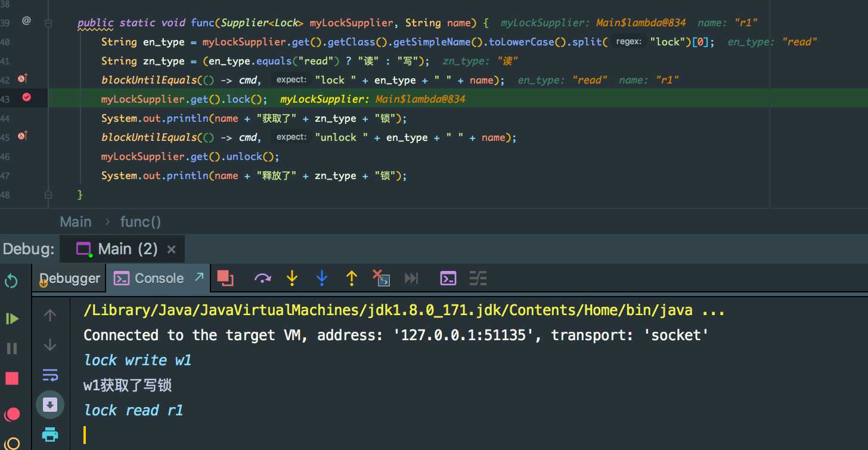Click 'expect:' hint on line 45
This screenshot has height=450, width=868.
pos(291,137)
